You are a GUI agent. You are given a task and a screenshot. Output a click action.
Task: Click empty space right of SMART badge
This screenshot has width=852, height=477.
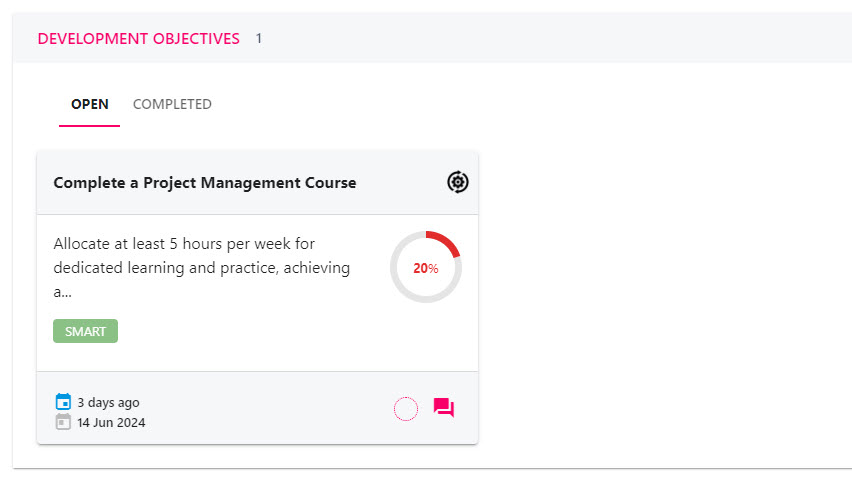pos(245,331)
